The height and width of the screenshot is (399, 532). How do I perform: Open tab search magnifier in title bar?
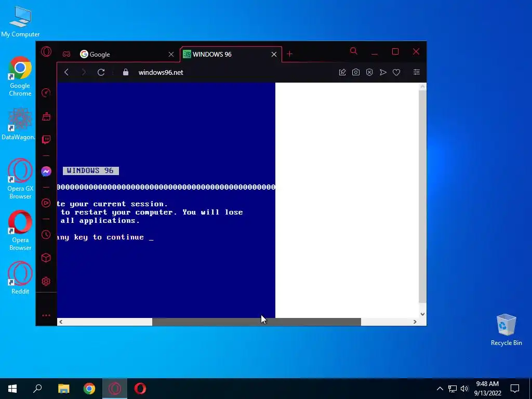pyautogui.click(x=353, y=51)
